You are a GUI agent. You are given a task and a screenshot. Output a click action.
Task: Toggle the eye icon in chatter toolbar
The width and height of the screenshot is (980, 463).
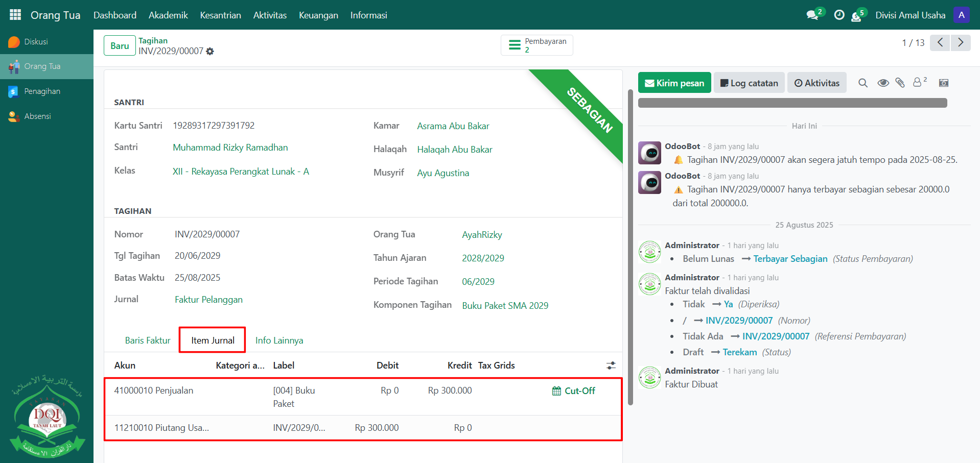click(883, 83)
